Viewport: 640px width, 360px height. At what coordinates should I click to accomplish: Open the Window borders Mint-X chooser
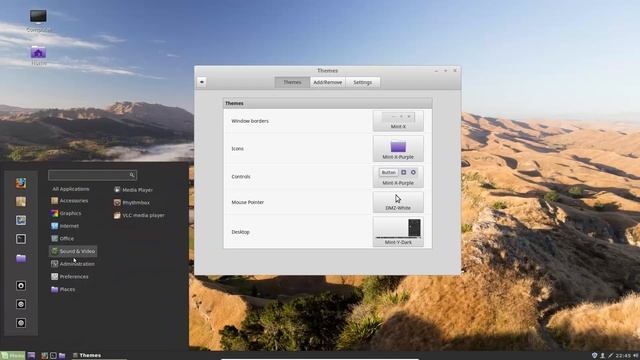coord(398,121)
